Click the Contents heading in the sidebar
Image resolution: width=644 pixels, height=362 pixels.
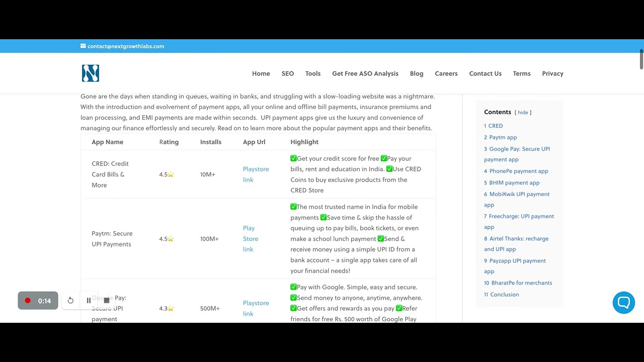(498, 112)
